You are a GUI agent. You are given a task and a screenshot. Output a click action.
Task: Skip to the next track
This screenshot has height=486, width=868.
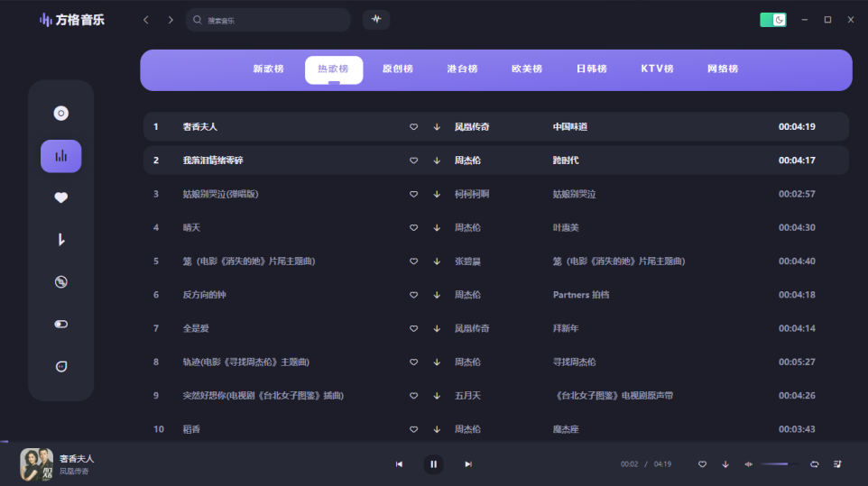click(468, 464)
